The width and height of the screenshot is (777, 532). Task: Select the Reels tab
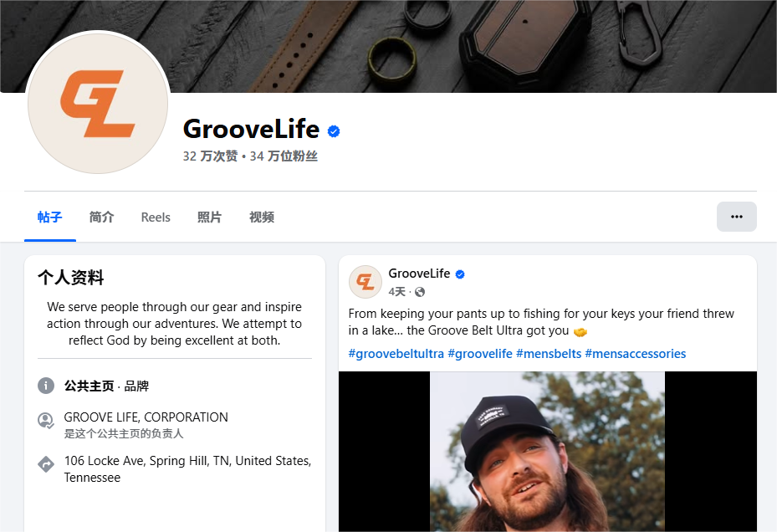pyautogui.click(x=156, y=217)
